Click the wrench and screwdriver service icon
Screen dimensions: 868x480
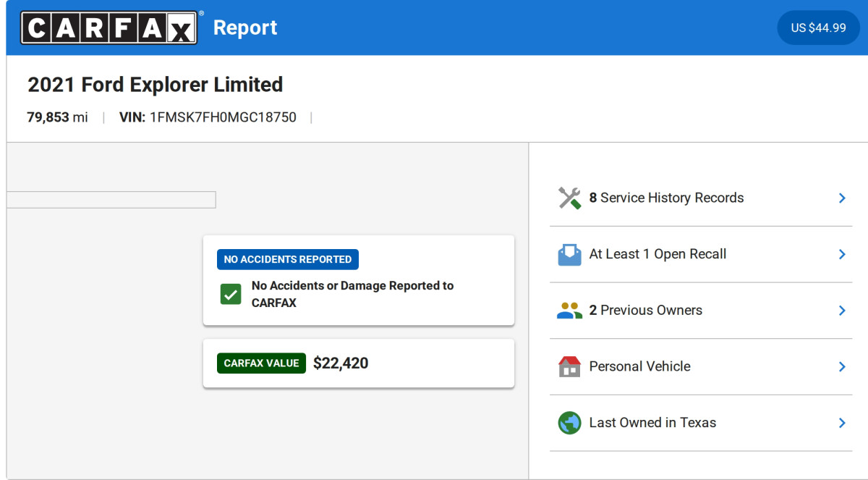click(x=569, y=198)
